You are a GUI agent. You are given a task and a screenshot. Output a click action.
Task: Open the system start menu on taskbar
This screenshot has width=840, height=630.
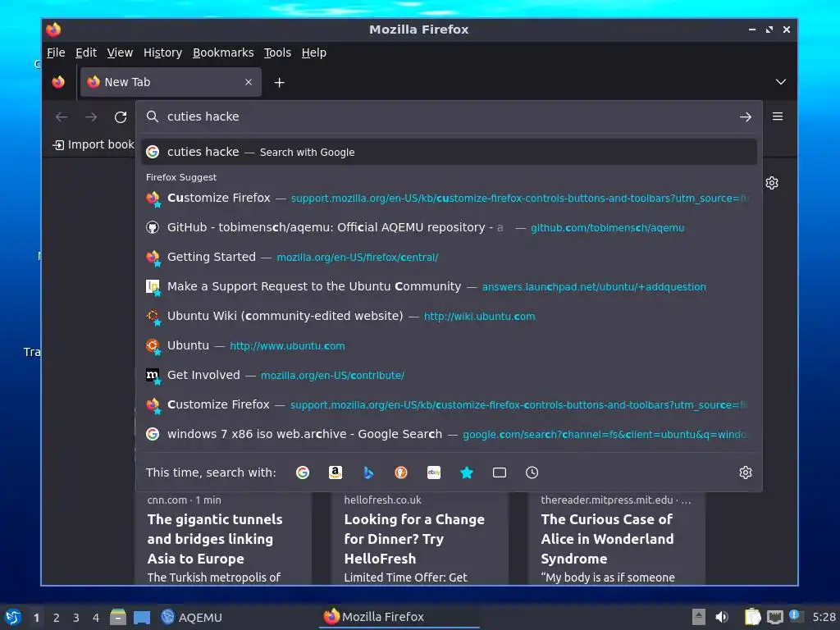pyautogui.click(x=13, y=617)
